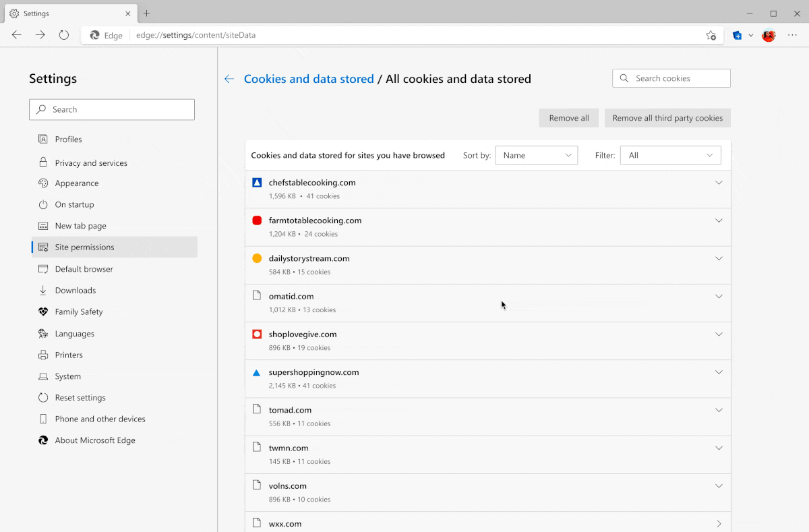Click chefstablecooking.com favicon
Image resolution: width=809 pixels, height=532 pixels.
point(257,183)
